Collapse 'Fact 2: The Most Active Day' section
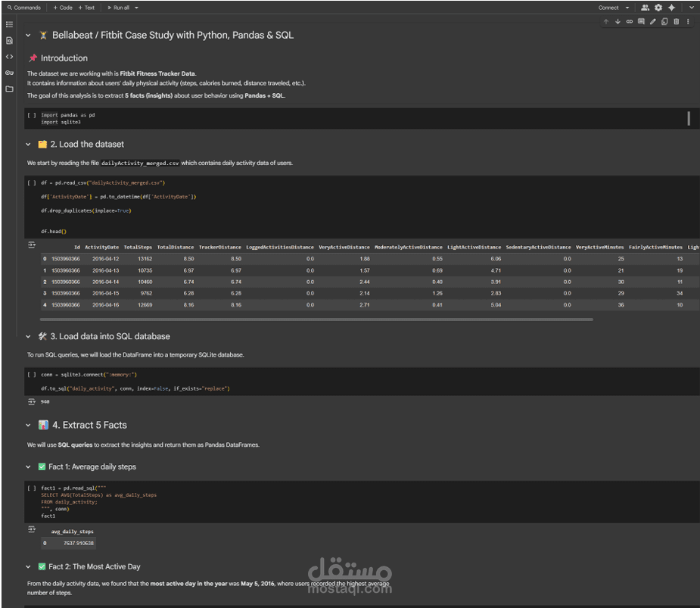 (x=28, y=567)
